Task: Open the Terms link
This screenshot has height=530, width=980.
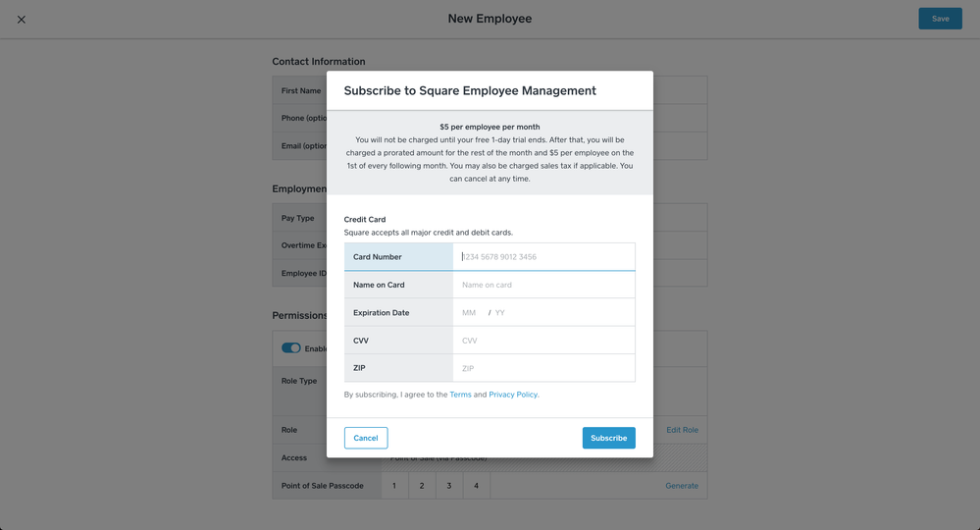Action: (460, 395)
